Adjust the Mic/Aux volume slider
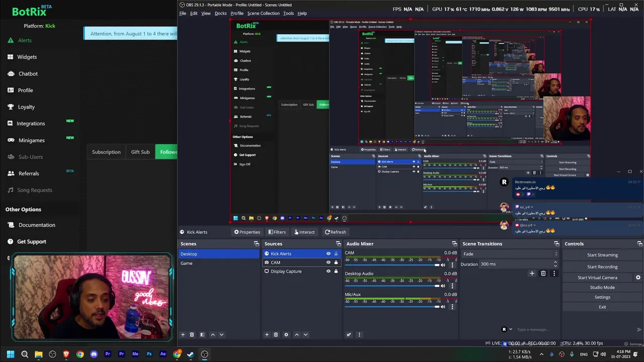This screenshot has height=362, width=644. [392, 307]
